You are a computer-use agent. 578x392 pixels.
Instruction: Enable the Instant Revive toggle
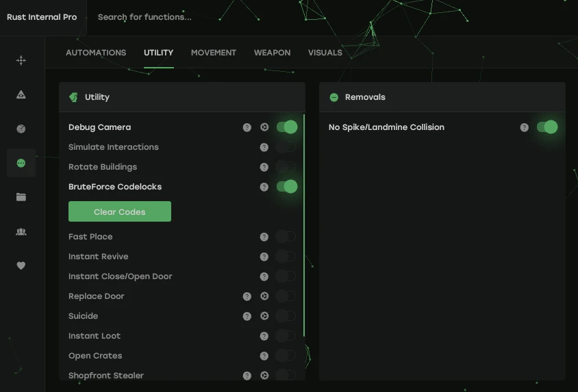coord(286,256)
